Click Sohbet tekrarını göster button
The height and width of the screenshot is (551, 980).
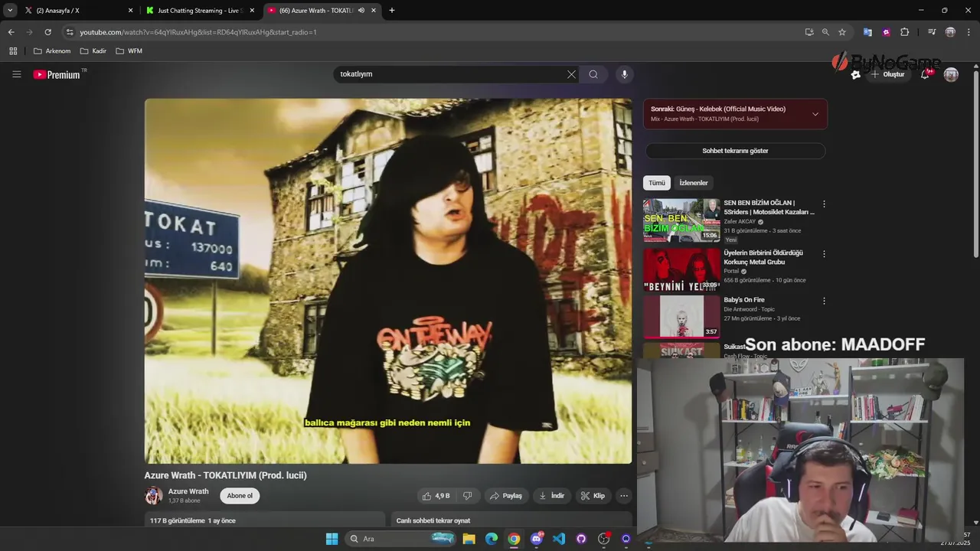click(735, 151)
